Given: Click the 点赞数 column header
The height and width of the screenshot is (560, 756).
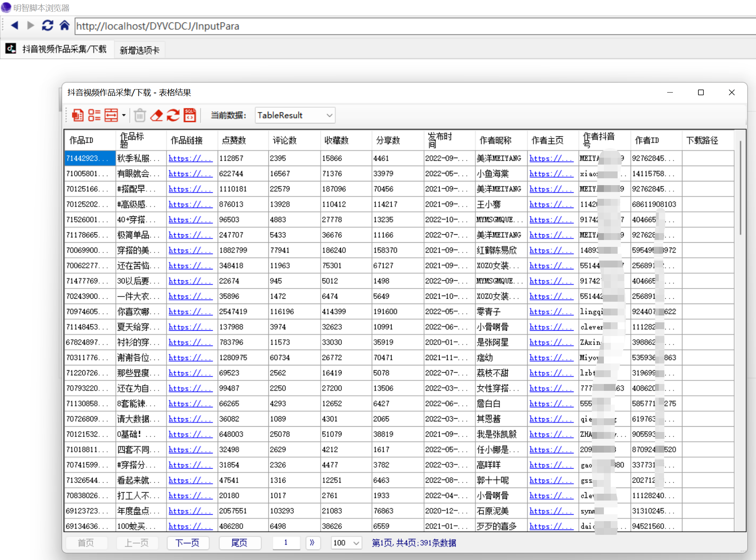Looking at the screenshot, I should [243, 140].
